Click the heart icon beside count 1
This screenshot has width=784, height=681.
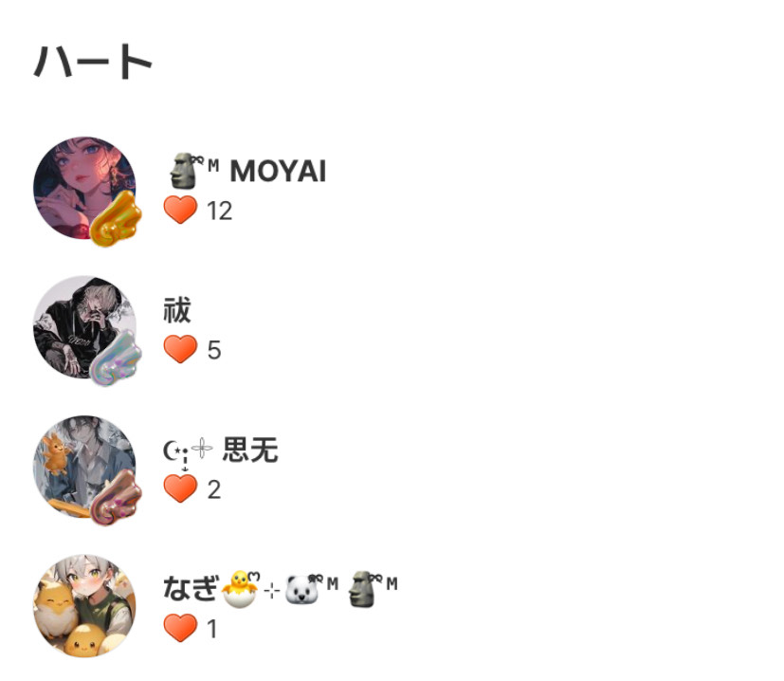tap(180, 628)
